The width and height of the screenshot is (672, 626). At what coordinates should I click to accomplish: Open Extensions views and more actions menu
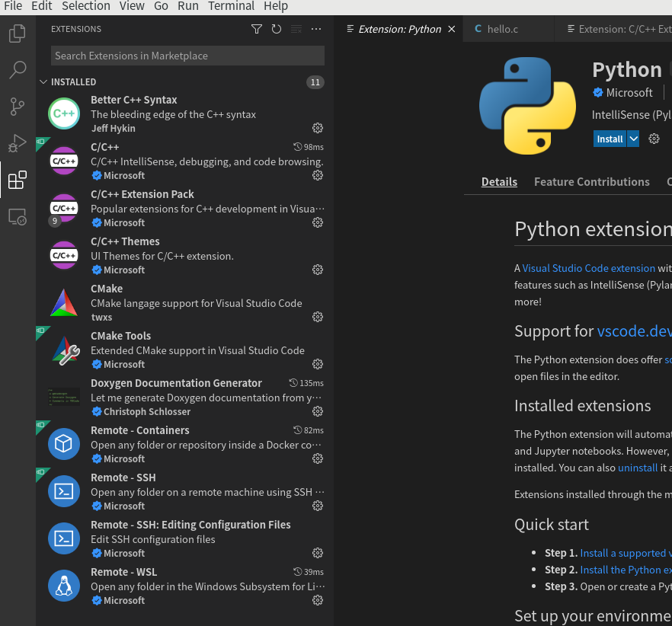(316, 29)
